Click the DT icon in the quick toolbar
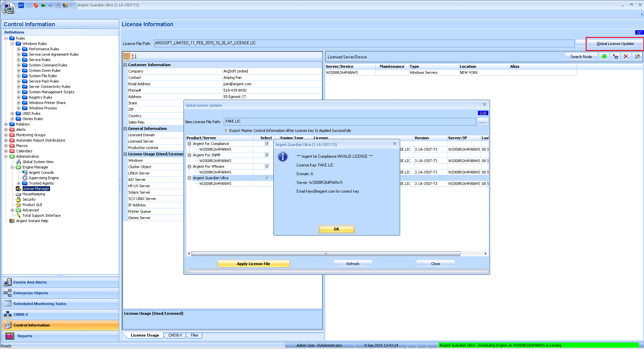 [x=21, y=5]
